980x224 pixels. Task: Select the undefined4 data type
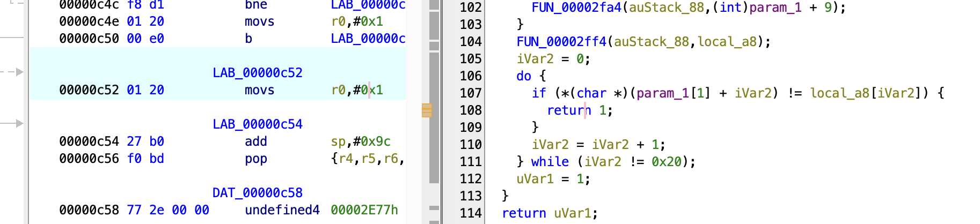(282, 210)
